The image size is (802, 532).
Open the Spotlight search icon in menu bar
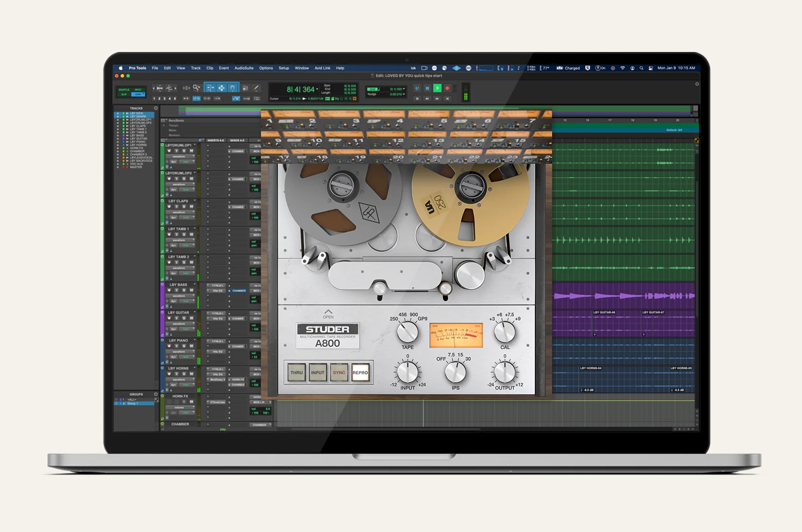point(641,68)
